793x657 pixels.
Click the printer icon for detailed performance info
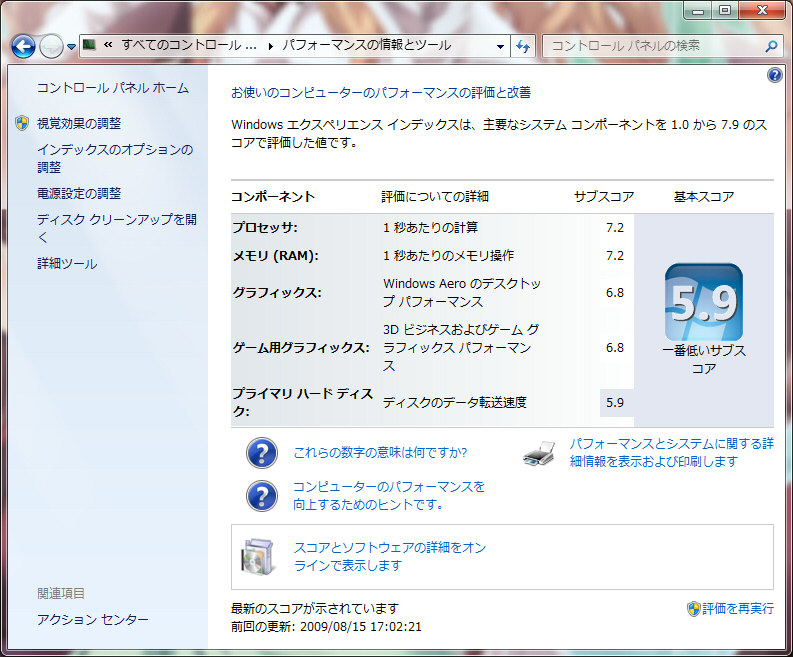539,453
